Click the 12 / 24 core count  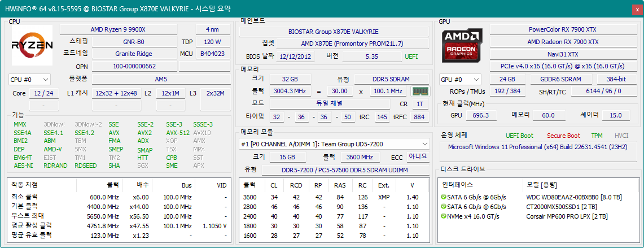pos(44,93)
